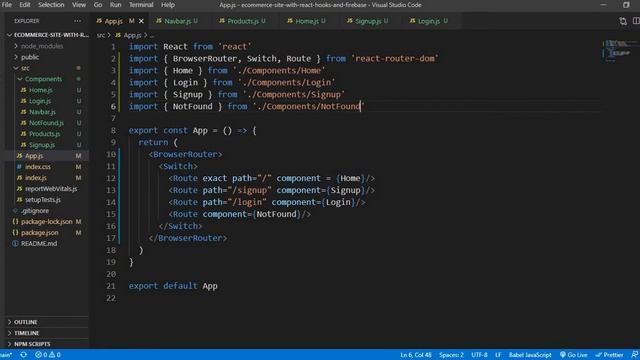The image size is (640, 360).
Task: Open errors and warnings problems indicator
Action: pyautogui.click(x=48, y=355)
